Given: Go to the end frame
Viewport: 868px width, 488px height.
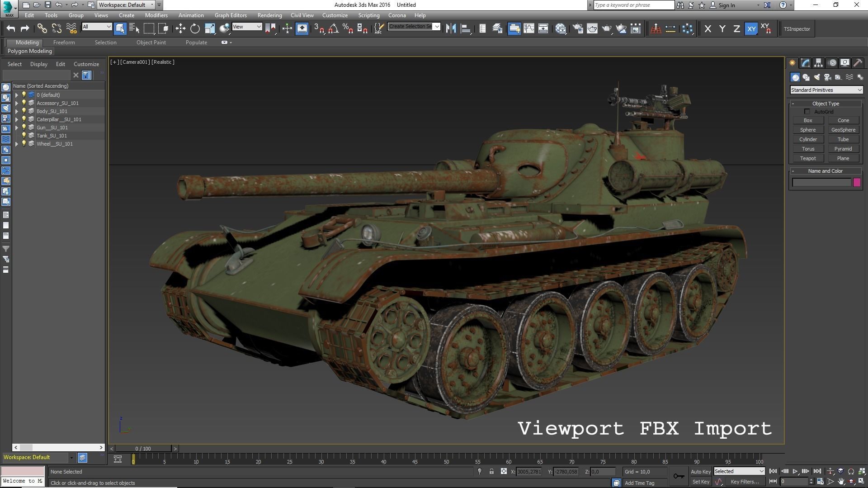Looking at the screenshot, I should click(817, 471).
